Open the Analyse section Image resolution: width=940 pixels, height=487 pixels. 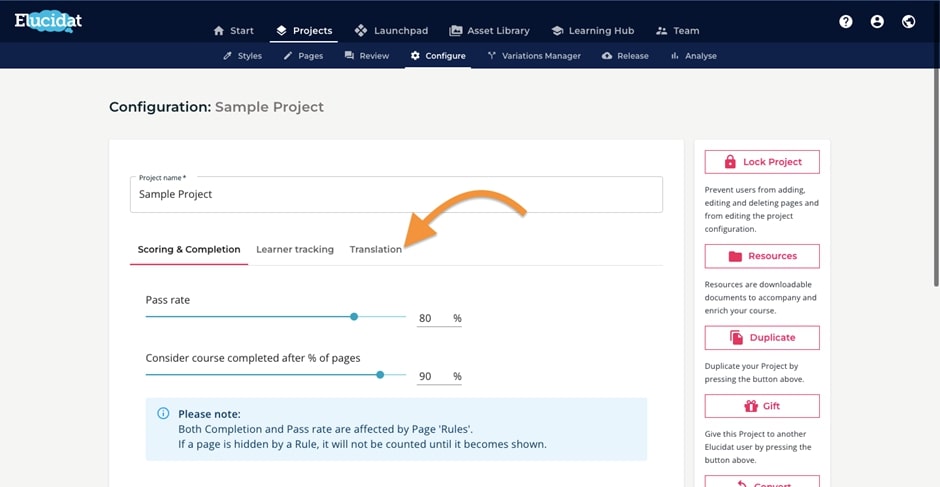click(x=693, y=56)
